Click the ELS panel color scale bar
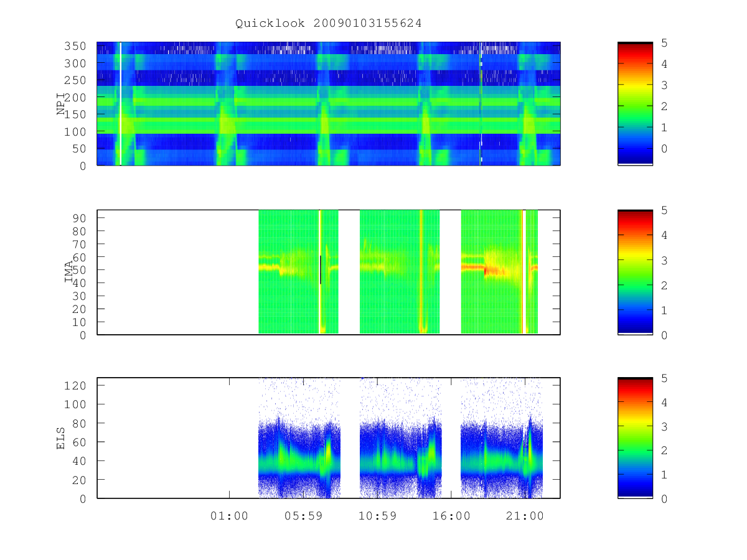Viewport: 747px width, 560px height. [635, 437]
